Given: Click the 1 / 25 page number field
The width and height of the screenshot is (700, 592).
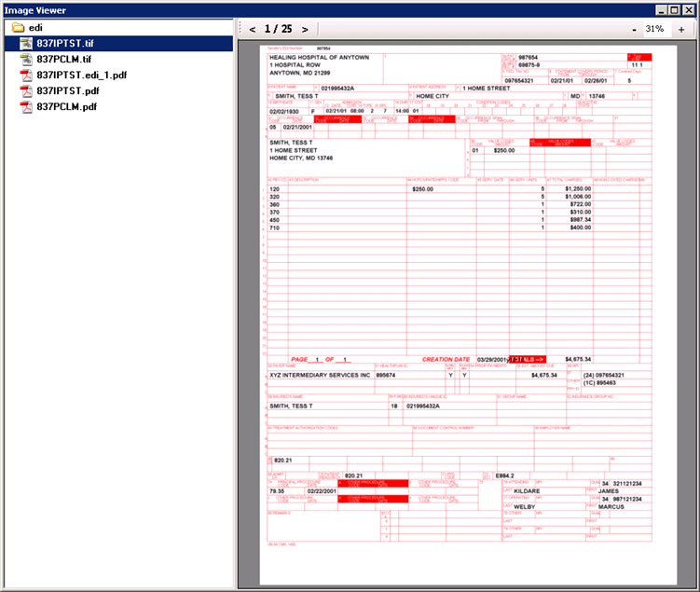Looking at the screenshot, I should point(278,30).
